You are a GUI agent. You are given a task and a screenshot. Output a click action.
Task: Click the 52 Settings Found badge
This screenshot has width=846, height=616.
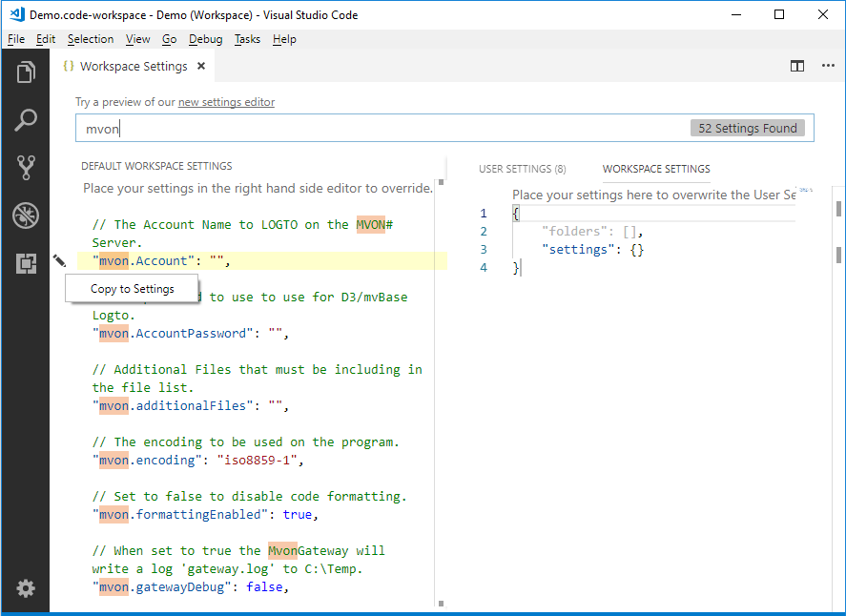tap(747, 128)
